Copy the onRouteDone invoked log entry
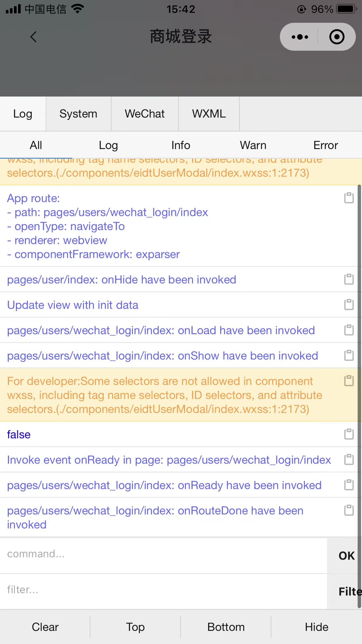 [349, 510]
